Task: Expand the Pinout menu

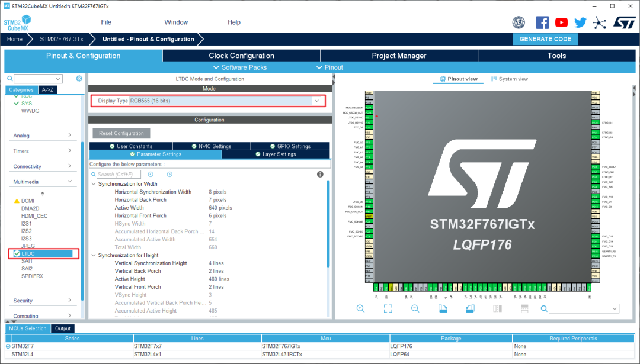Action: tap(330, 67)
